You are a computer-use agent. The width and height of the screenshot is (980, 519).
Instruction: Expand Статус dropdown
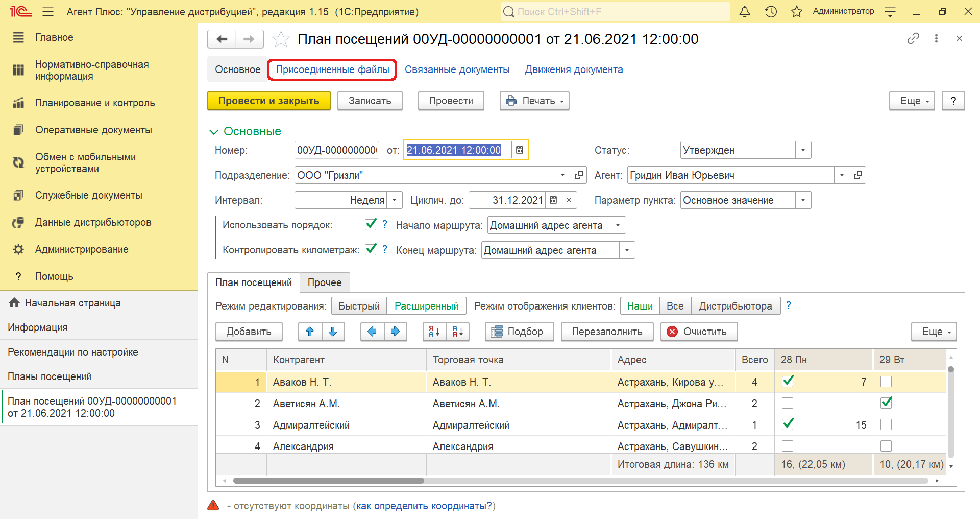pos(803,150)
